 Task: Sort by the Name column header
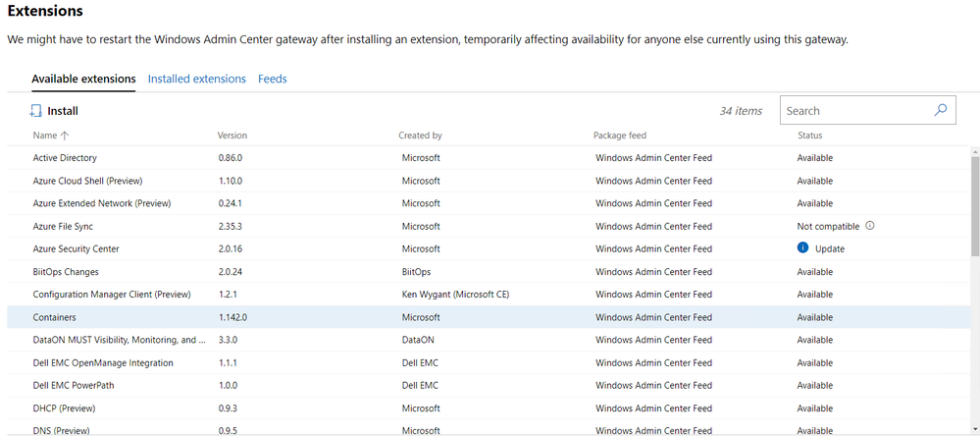pyautogui.click(x=45, y=136)
